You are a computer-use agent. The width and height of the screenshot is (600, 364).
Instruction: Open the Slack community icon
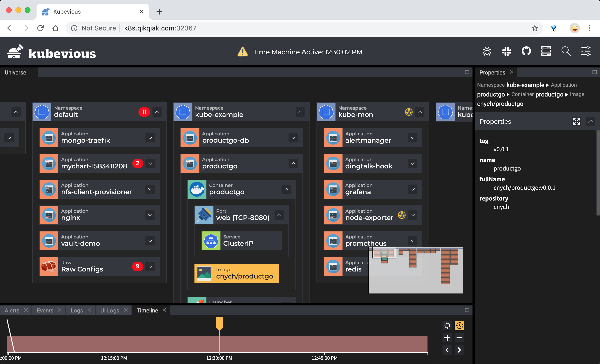[506, 51]
